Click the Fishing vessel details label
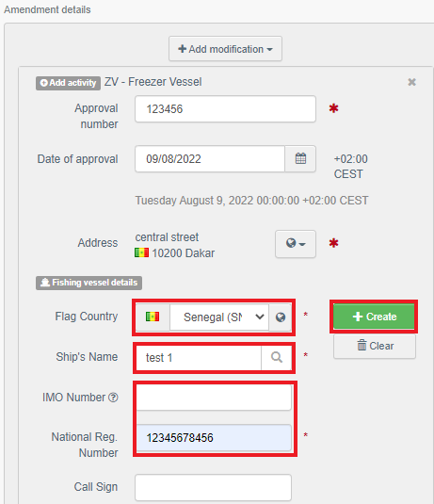Screen dimensions: 434x504 click(x=89, y=283)
